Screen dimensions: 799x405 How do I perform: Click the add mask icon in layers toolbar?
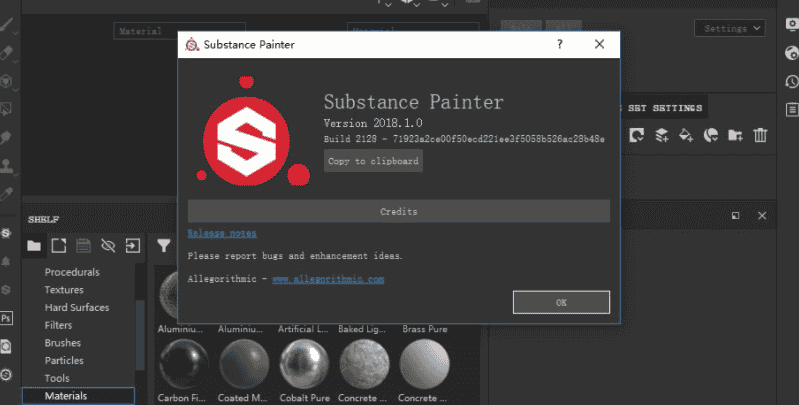tap(711, 135)
